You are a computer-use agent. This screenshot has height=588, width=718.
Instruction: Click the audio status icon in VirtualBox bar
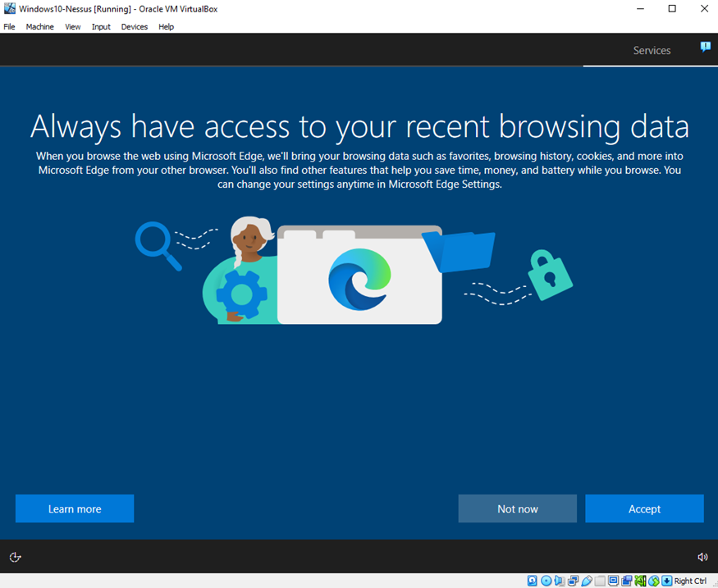point(560,581)
